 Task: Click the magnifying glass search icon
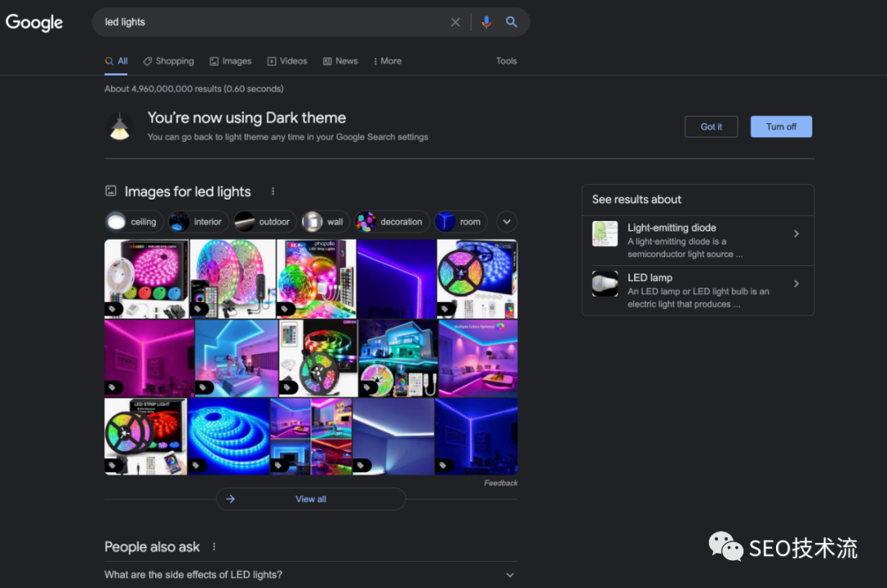(x=512, y=22)
